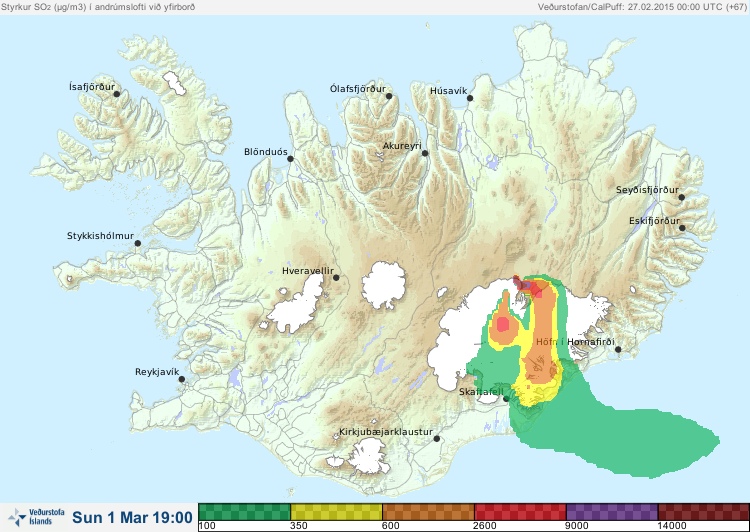This screenshot has height=532, width=750.
Task: Click the 'Sun 1 Mar 19:00' forecast time
Action: [132, 518]
